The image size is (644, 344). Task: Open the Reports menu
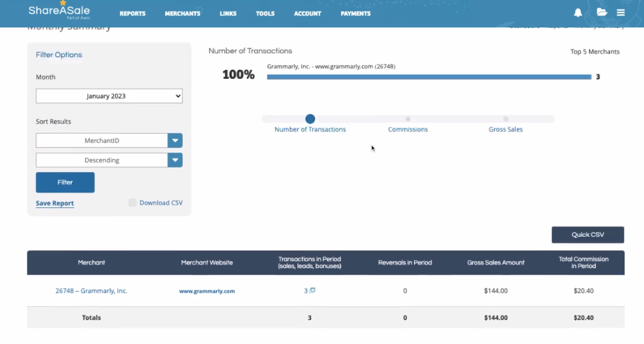tap(132, 14)
